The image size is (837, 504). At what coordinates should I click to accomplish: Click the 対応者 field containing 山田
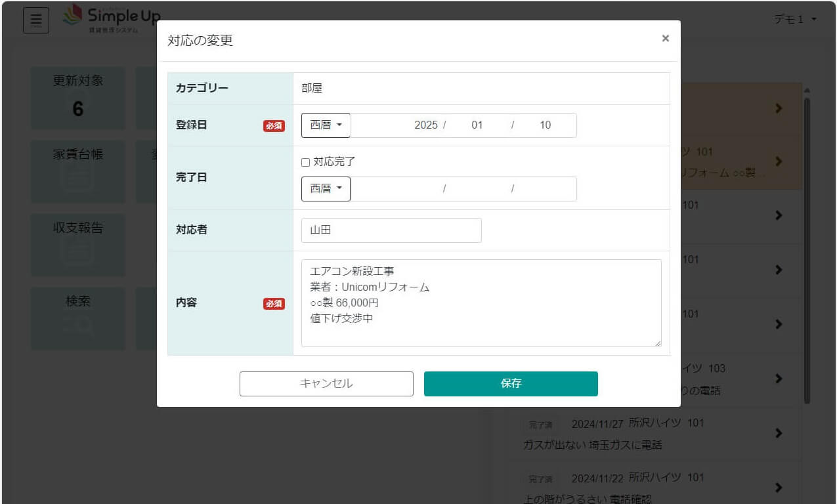click(x=391, y=230)
